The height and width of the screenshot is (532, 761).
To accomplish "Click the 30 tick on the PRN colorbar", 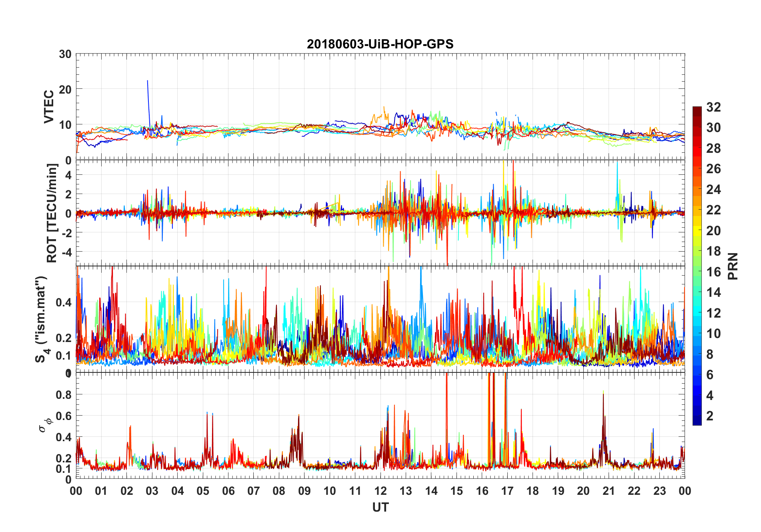I will click(713, 128).
